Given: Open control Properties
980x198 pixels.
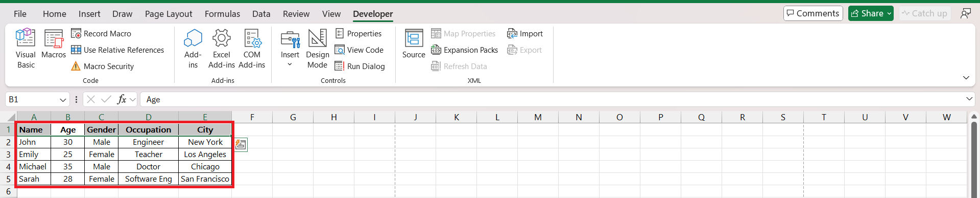Looking at the screenshot, I should pyautogui.click(x=358, y=34).
